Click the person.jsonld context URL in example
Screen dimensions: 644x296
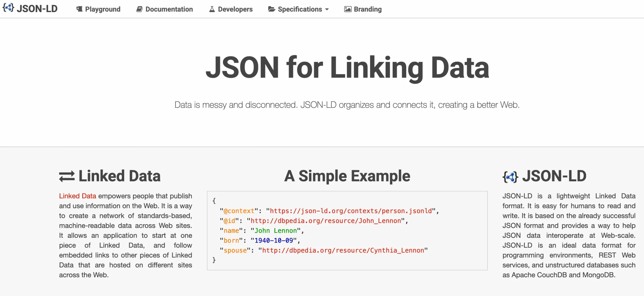[x=351, y=211]
